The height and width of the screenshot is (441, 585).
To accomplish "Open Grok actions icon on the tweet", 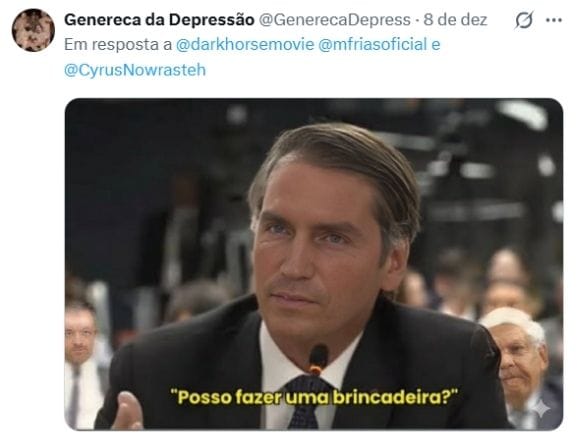I will [x=524, y=20].
